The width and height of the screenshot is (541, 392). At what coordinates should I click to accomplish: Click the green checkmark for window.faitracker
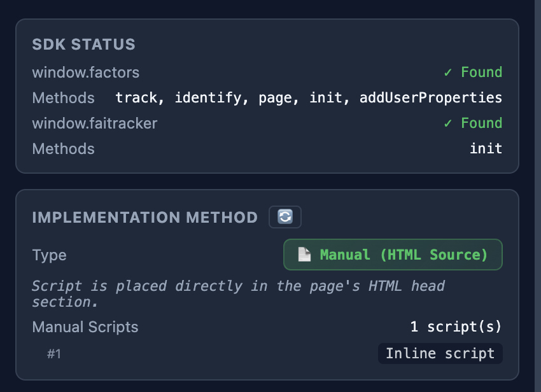(449, 123)
